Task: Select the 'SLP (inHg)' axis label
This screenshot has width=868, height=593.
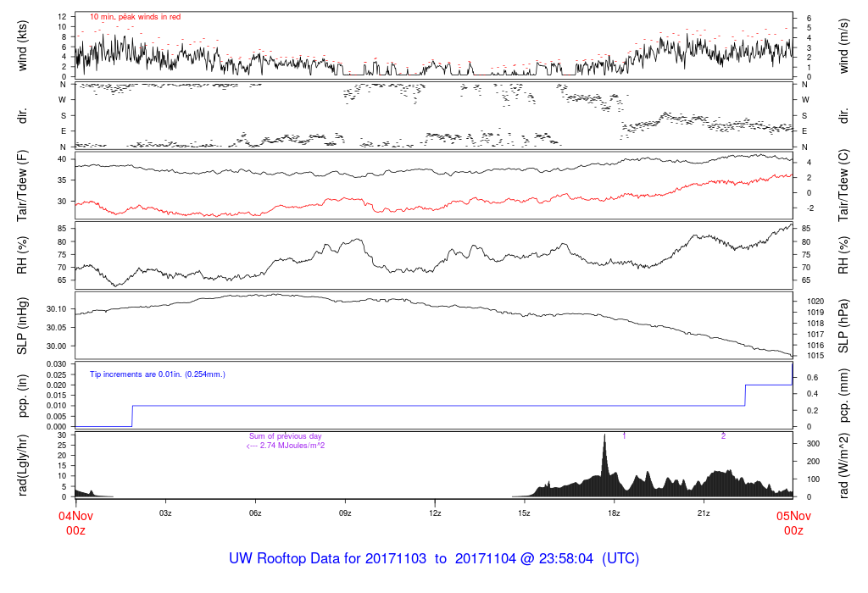Action: 22,326
